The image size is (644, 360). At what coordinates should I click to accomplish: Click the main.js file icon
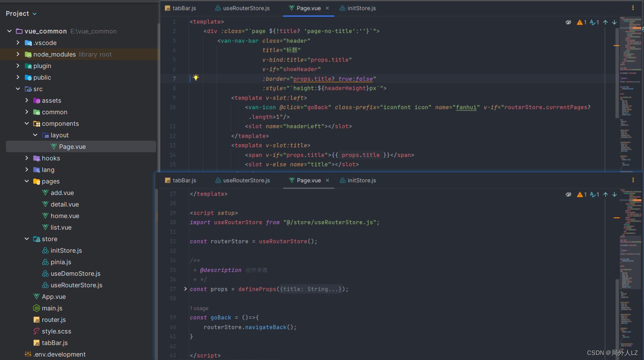[37, 308]
